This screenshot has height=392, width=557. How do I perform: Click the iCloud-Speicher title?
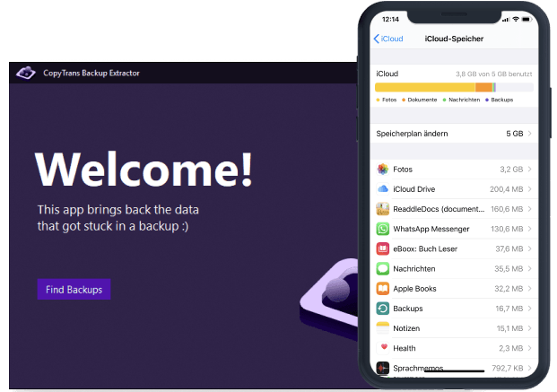click(454, 39)
